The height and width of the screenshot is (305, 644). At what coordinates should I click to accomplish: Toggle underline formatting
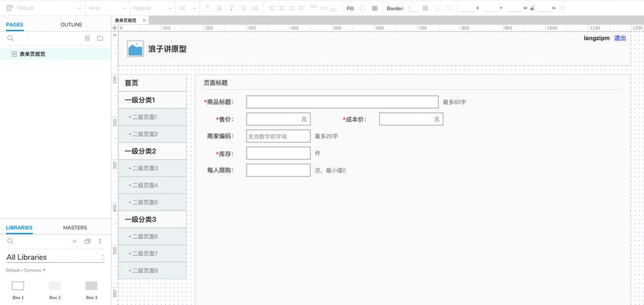point(244,8)
